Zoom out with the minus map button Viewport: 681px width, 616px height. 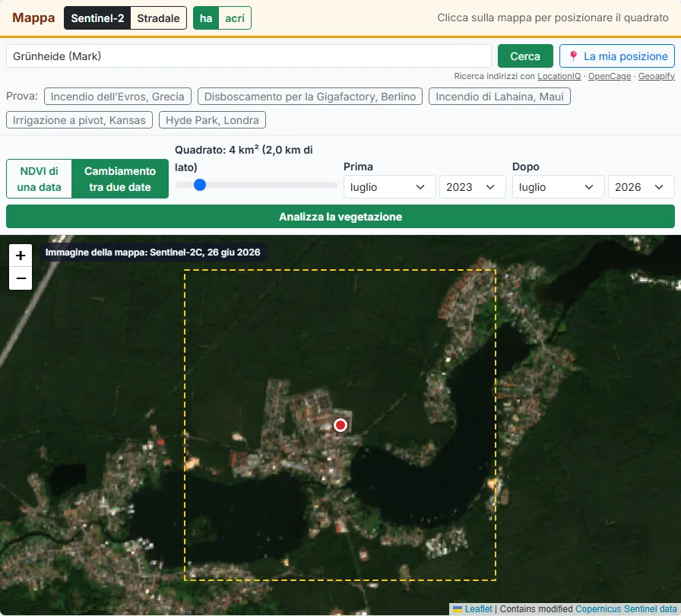click(21, 278)
